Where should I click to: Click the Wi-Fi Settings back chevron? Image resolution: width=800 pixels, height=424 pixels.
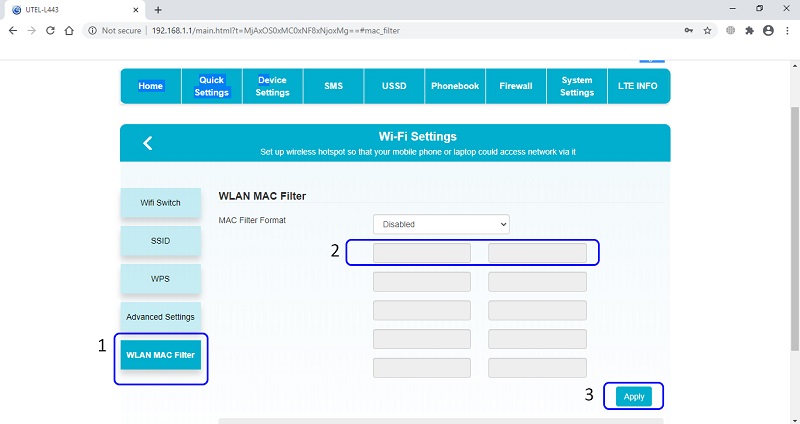(x=147, y=143)
